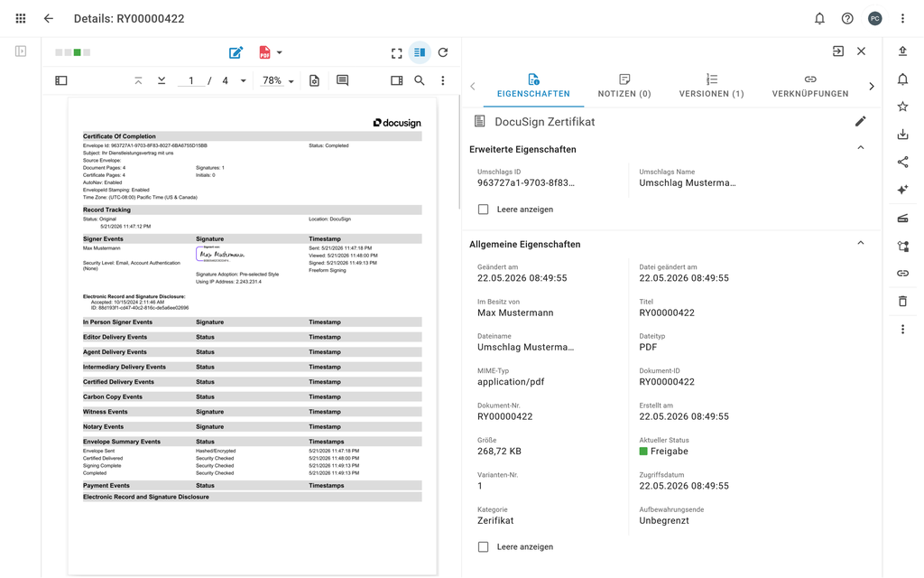Open the annotations comment icon
The width and height of the screenshot is (924, 578).
click(x=342, y=80)
